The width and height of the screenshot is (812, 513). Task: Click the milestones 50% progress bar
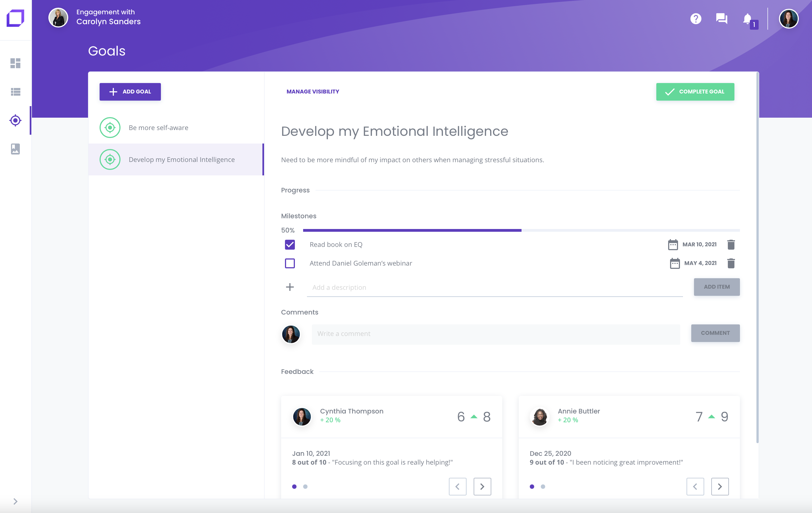(521, 230)
